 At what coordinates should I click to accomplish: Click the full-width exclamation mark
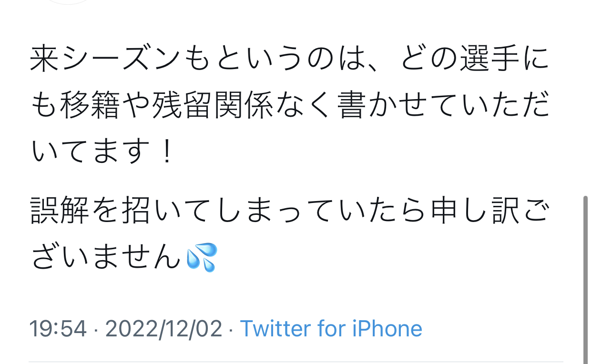[x=166, y=152]
